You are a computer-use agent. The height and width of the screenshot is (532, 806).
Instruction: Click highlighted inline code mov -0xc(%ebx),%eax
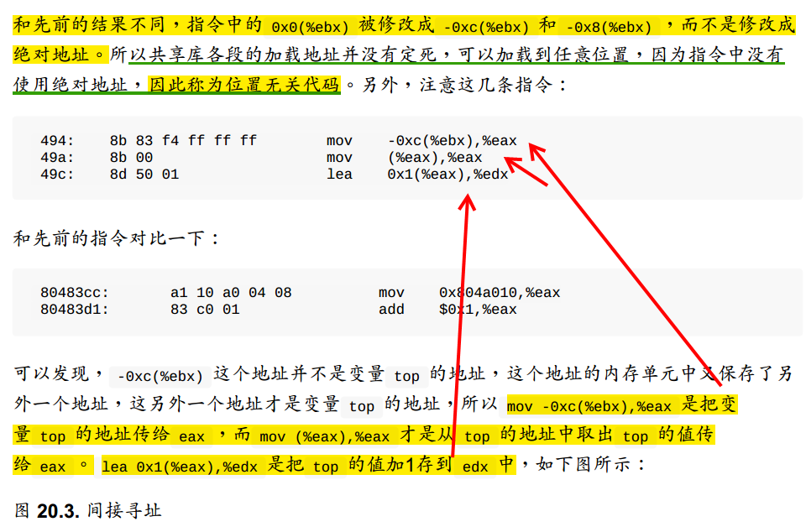pos(589,407)
